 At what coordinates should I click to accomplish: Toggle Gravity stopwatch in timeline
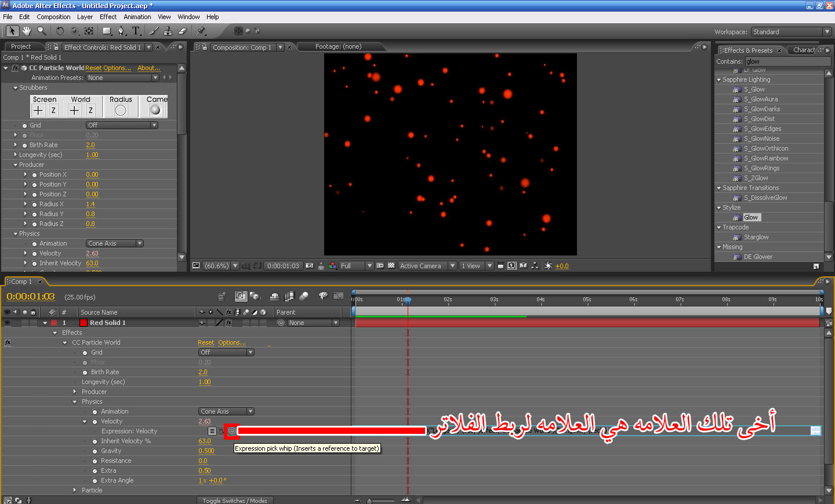click(95, 451)
